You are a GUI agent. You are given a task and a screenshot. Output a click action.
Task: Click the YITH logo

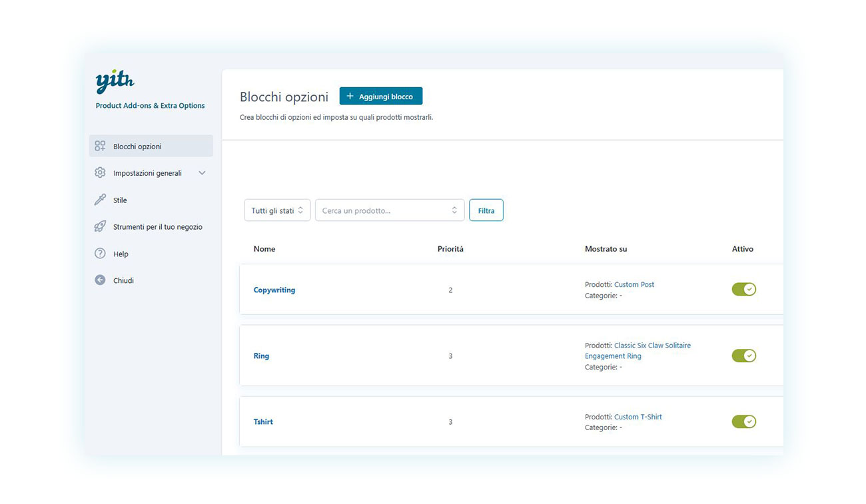(x=115, y=81)
